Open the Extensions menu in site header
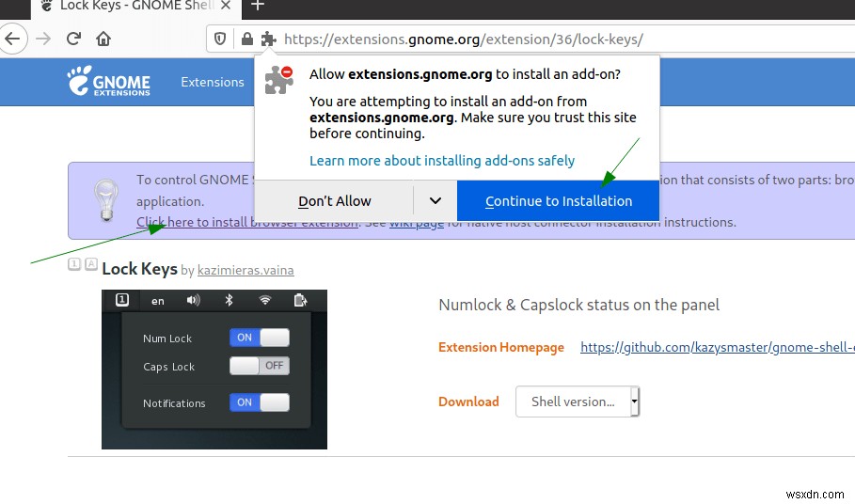Screen dimensions: 855x504 pyautogui.click(x=213, y=82)
